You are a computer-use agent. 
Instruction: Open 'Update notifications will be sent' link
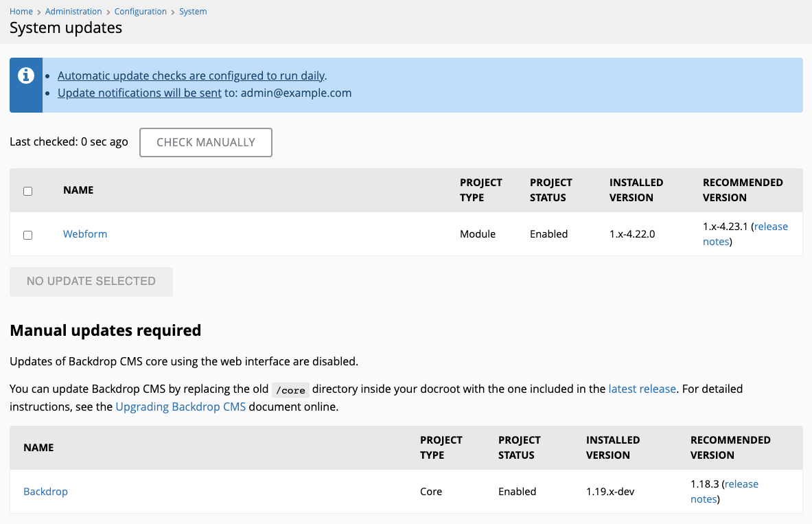[139, 93]
